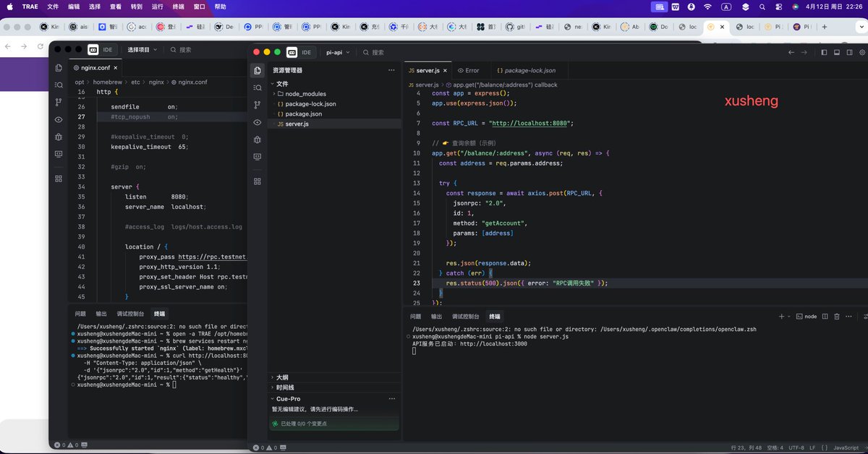The image size is (868, 454).
Task: Open Source Control in pi-api activity bar
Action: 257,105
